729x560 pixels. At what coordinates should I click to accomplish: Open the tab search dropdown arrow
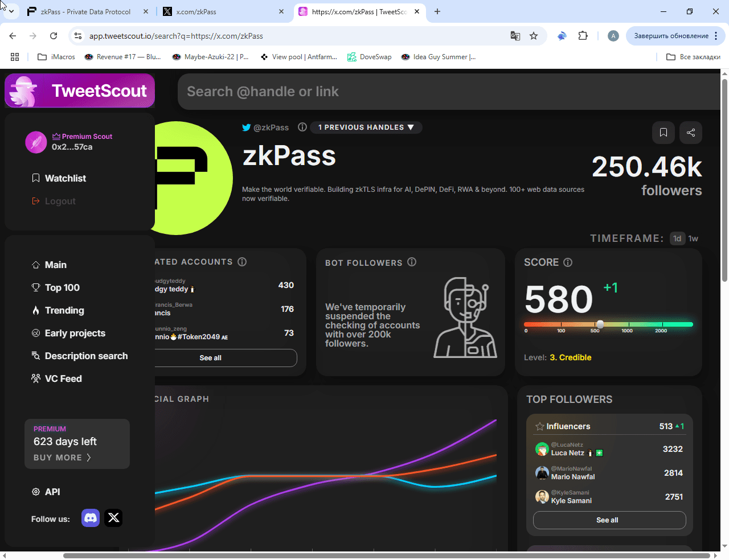(x=11, y=11)
